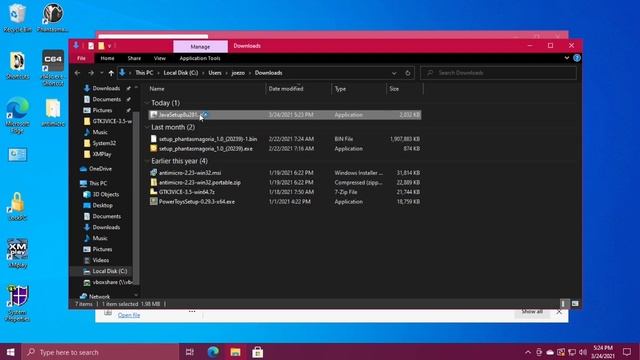Screen dimensions: 640x360
Task: Open Microsoft Edge from the taskbar
Action: click(x=213, y=352)
